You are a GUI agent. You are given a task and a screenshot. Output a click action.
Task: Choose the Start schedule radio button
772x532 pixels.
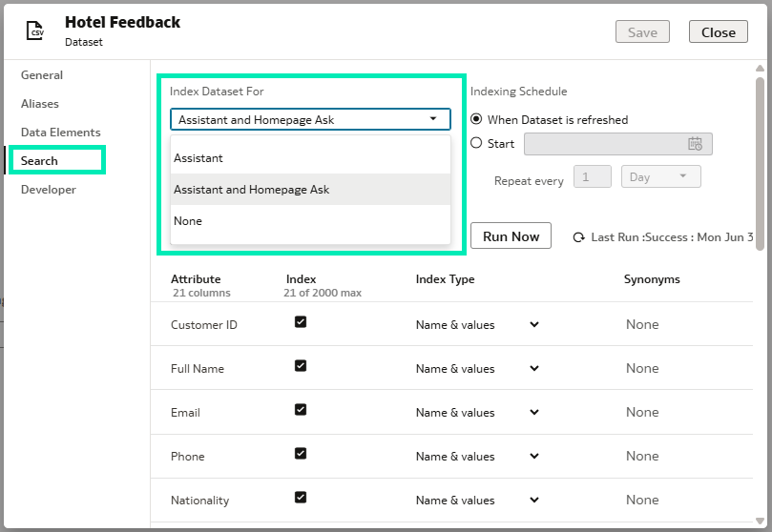[477, 144]
